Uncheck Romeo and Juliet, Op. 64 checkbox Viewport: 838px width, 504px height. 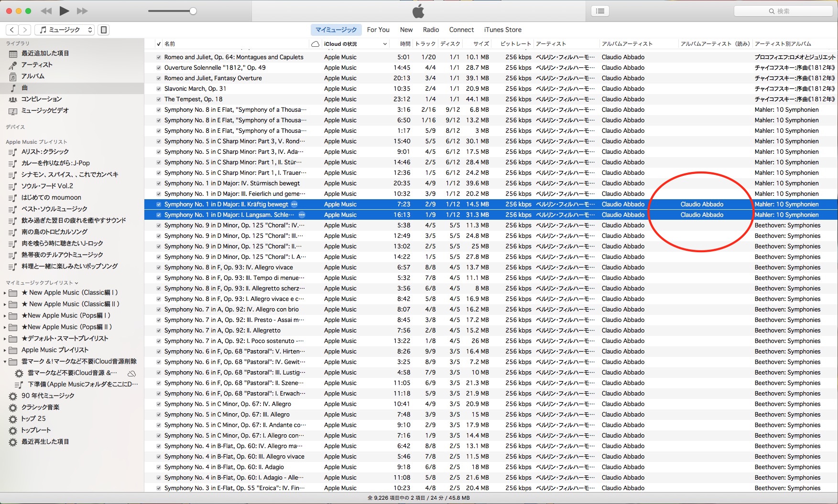[159, 57]
